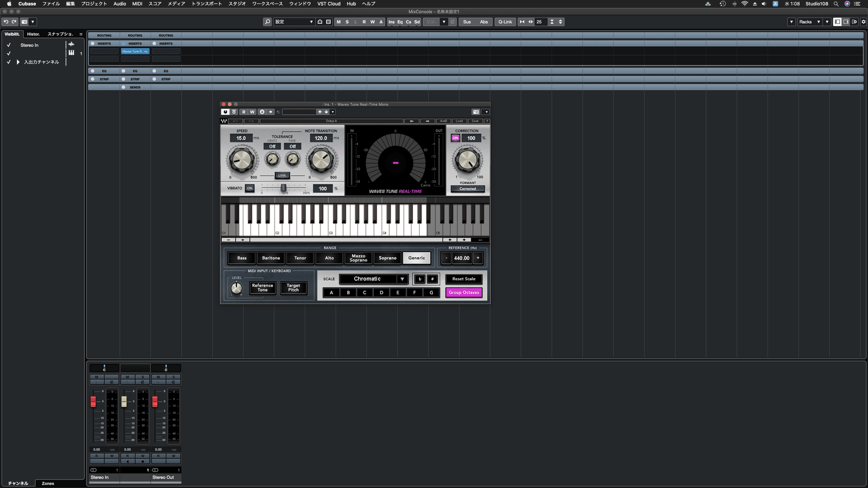Click the 440.00 reference Hz field
The height and width of the screenshot is (488, 868).
coord(462,258)
